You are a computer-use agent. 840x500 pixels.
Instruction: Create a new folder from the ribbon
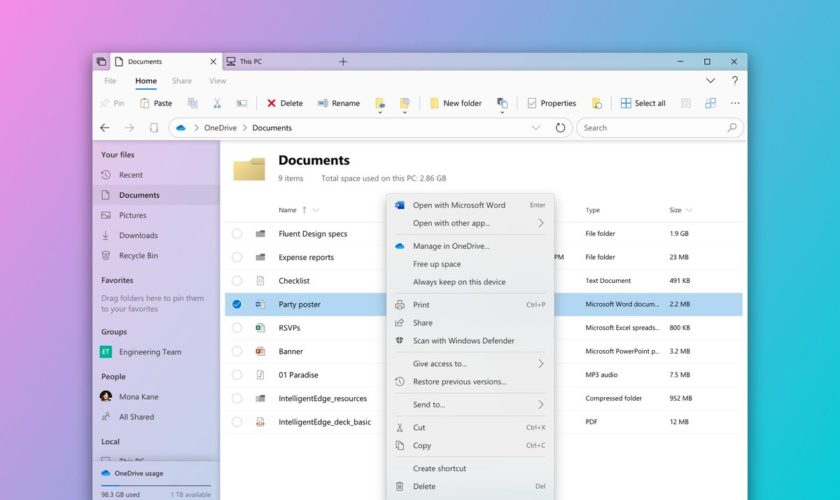click(x=455, y=103)
